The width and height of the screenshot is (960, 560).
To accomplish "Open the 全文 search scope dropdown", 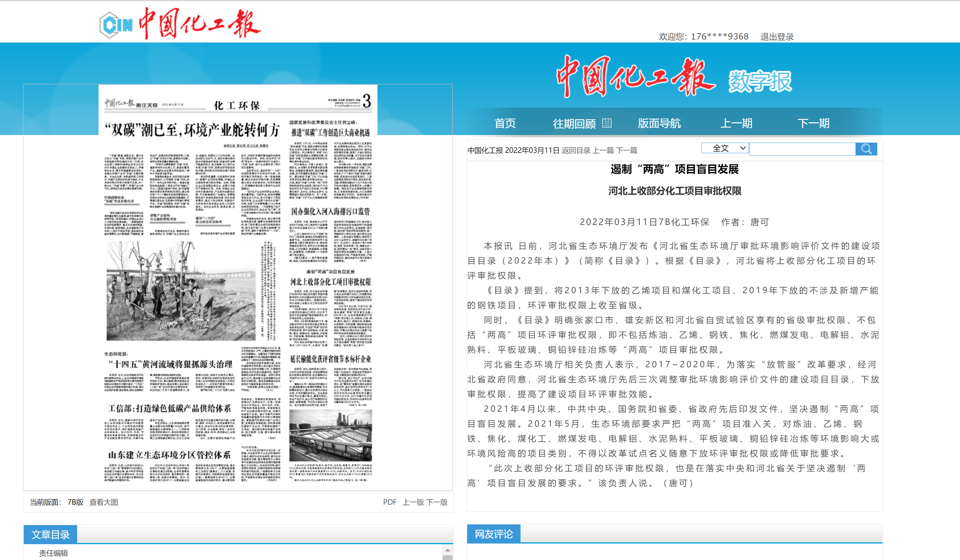I will tap(725, 148).
